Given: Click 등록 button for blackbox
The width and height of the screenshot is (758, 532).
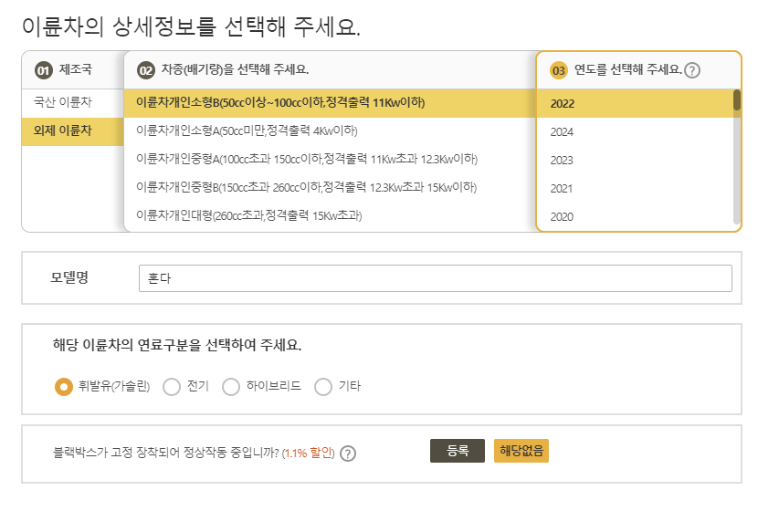Looking at the screenshot, I should (x=458, y=451).
